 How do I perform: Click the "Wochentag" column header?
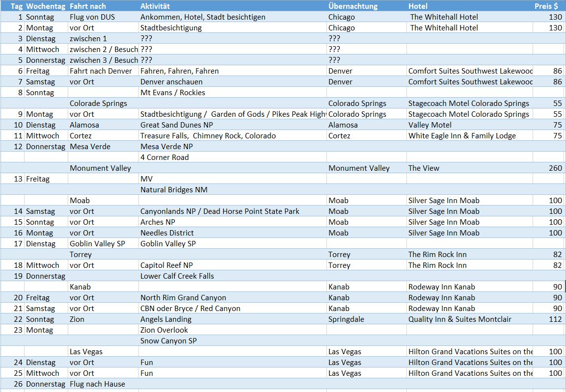coord(46,6)
